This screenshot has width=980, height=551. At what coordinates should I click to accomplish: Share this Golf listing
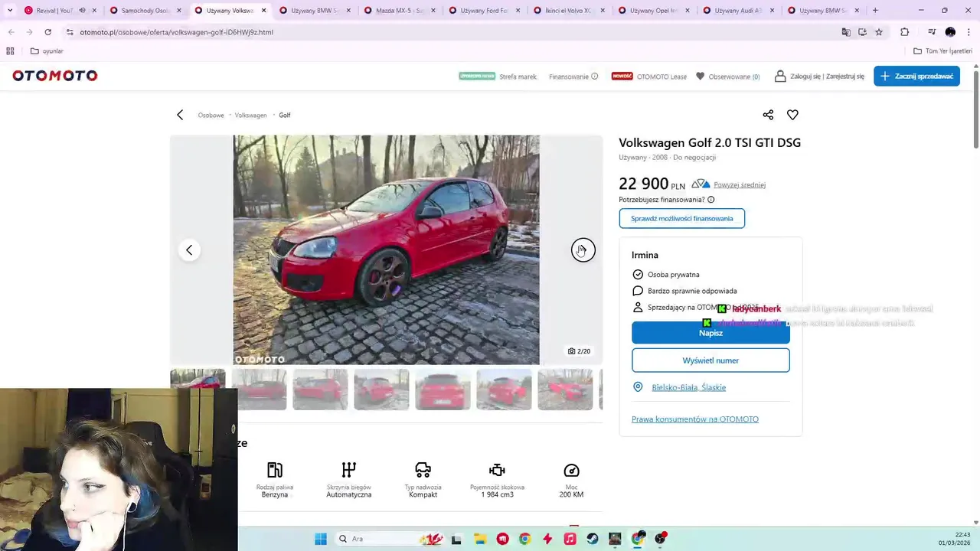coord(768,115)
